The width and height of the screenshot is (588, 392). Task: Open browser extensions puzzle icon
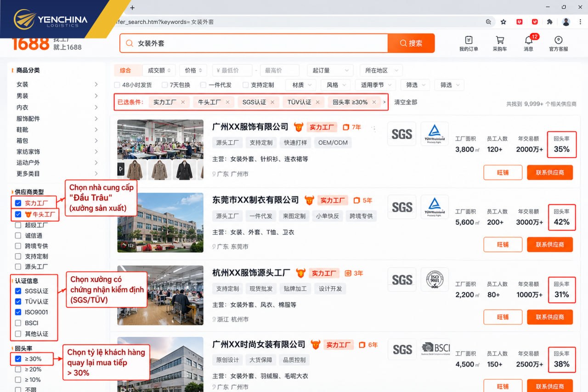pyautogui.click(x=549, y=22)
